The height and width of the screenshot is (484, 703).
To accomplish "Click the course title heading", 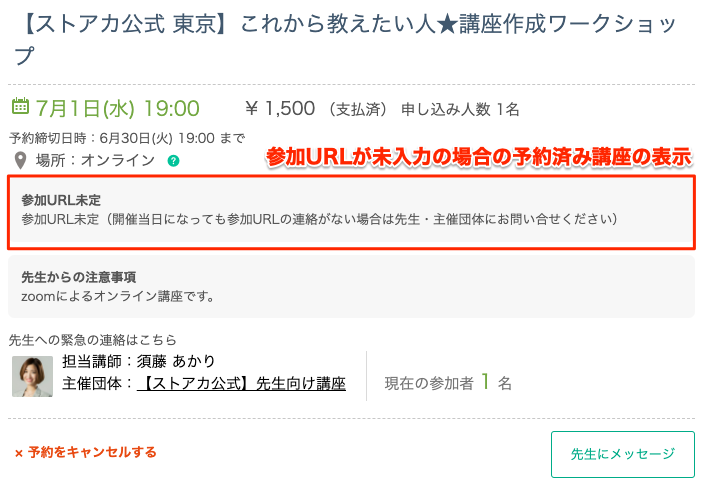I will click(345, 39).
